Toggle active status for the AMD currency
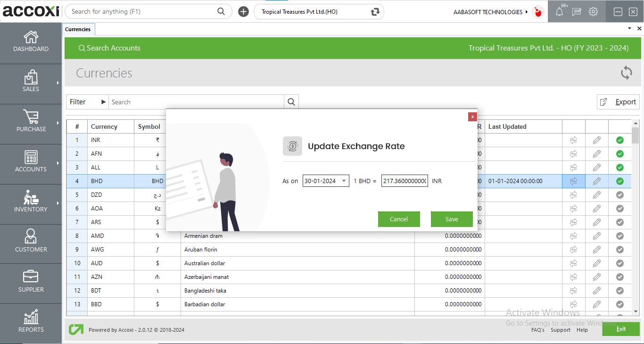The image size is (644, 344). (620, 235)
